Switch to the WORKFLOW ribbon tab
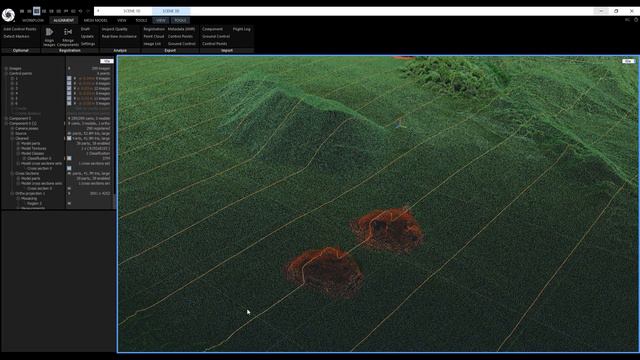This screenshot has height=360, width=640. click(x=33, y=20)
